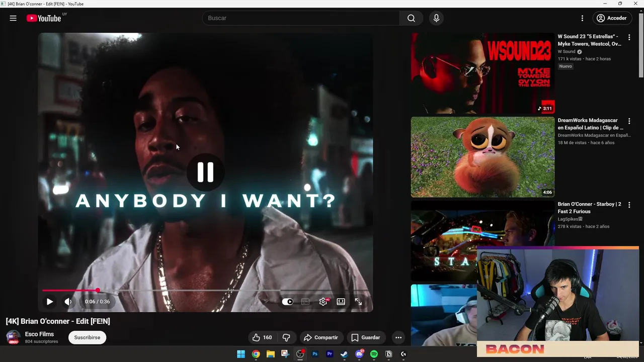This screenshot has width=644, height=362.
Task: Go to the YouTube home logo
Action: [x=44, y=18]
